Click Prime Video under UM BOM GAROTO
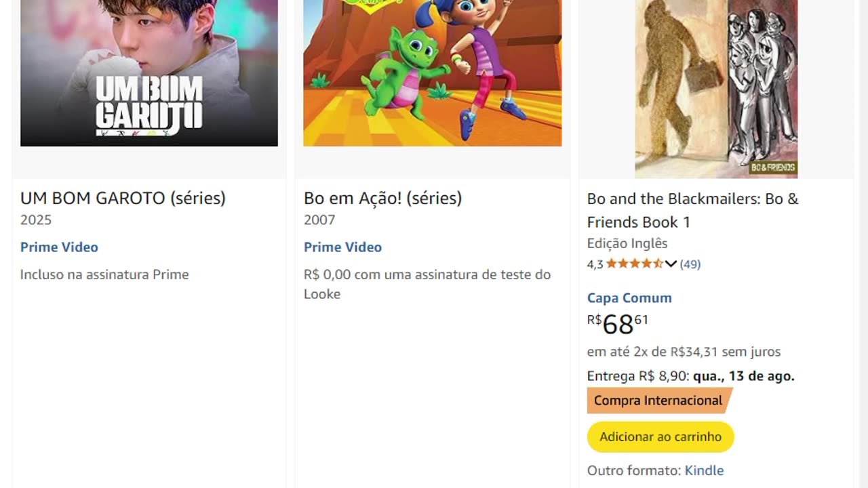The width and height of the screenshot is (868, 488). point(59,247)
